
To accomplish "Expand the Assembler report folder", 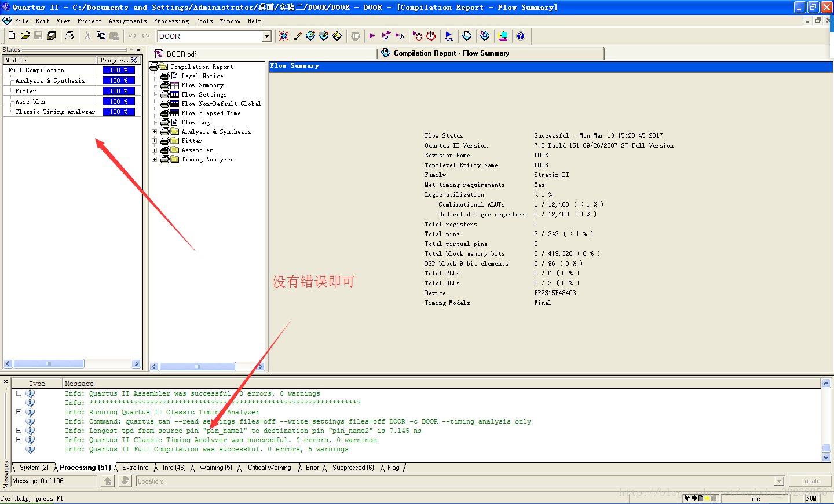I will pos(155,150).
